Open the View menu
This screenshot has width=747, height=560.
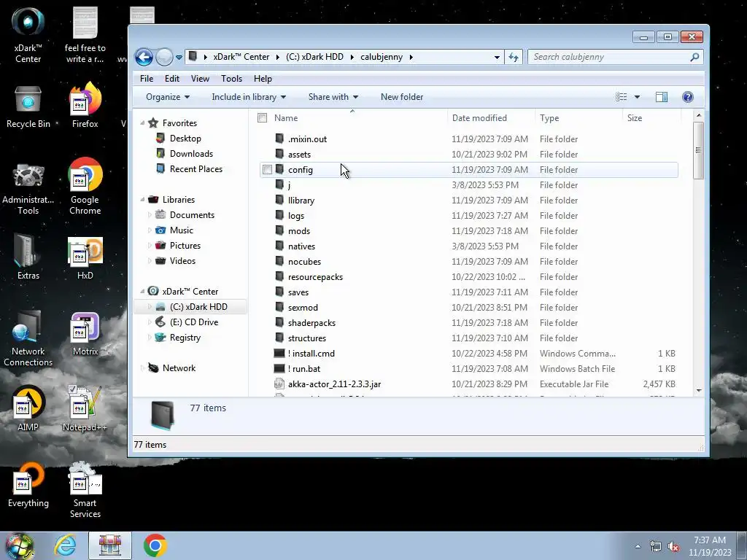point(200,79)
